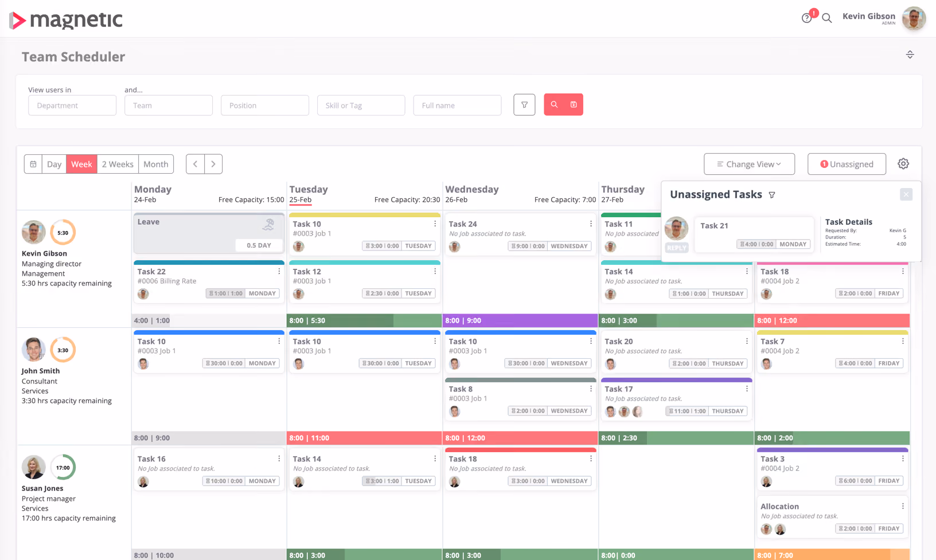Select the Tuesday 25-Feb column header
The width and height of the screenshot is (936, 560).
(365, 194)
